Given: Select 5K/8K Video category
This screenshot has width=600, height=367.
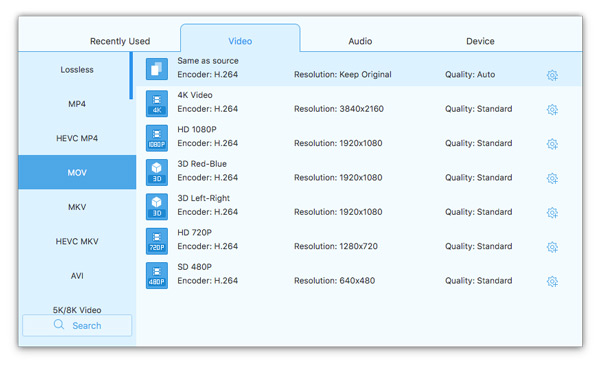Looking at the screenshot, I should pyautogui.click(x=77, y=310).
